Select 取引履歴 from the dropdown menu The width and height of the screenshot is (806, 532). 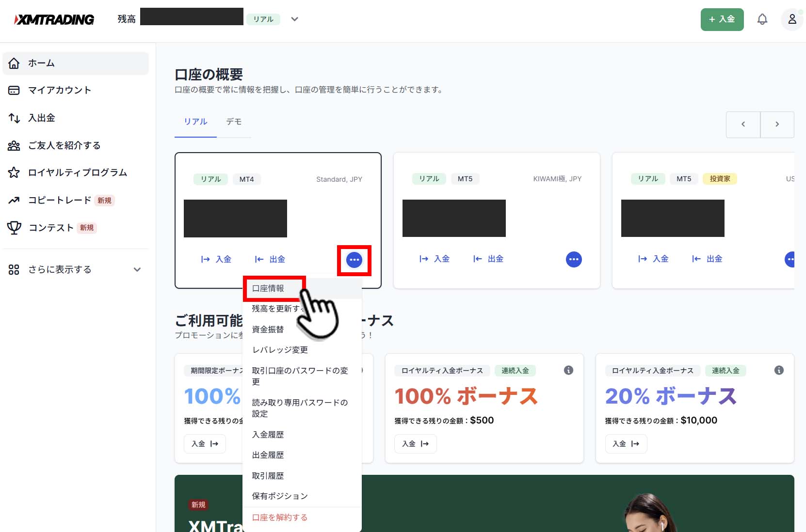click(302, 476)
